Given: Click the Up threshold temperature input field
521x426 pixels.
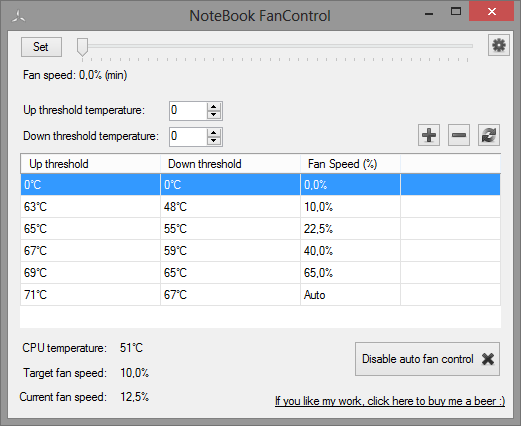Looking at the screenshot, I should pos(188,111).
